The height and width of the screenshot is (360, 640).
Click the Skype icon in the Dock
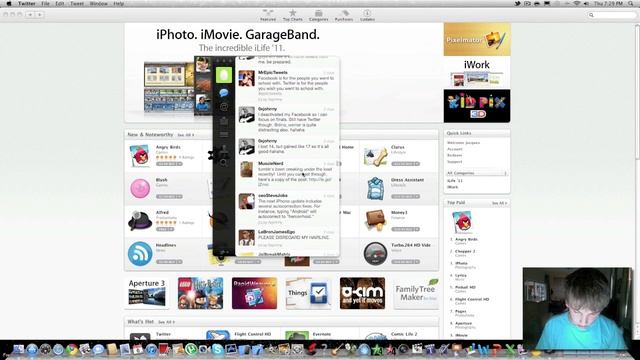217,350
